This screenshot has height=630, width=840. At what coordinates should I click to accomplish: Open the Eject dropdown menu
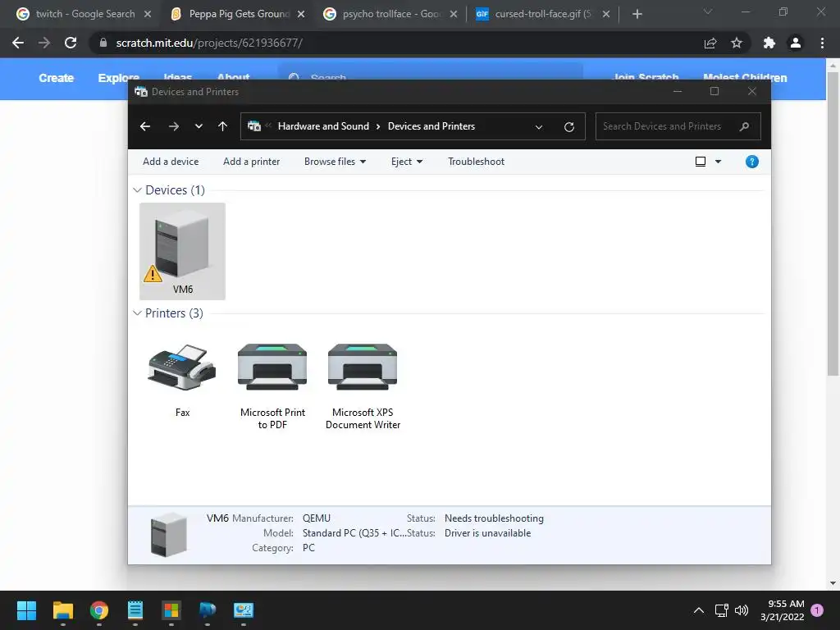pyautogui.click(x=407, y=162)
